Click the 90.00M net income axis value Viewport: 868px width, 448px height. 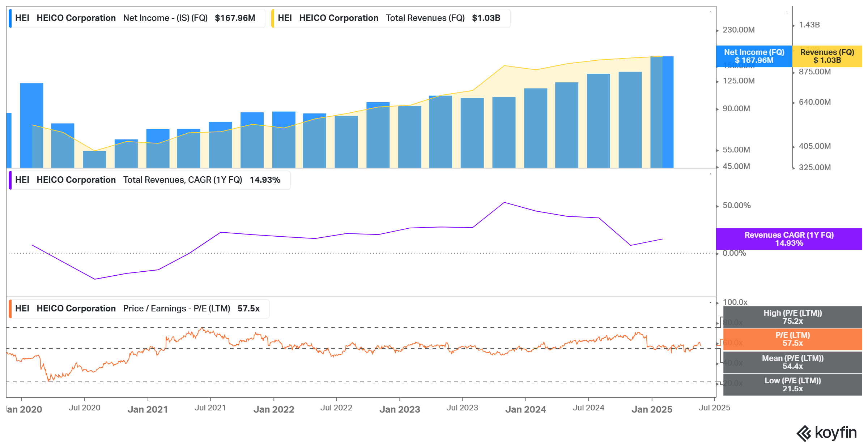[736, 108]
